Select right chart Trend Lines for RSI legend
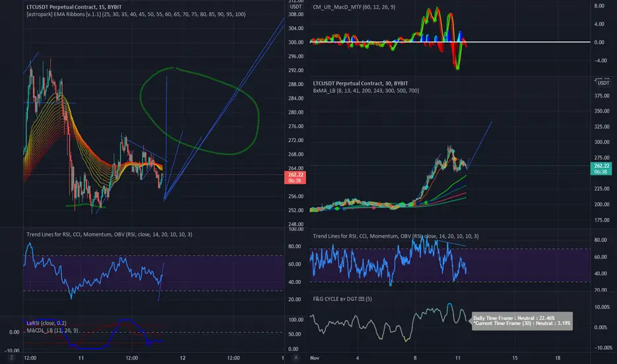Viewport: 617px width, 364px height. (396, 236)
